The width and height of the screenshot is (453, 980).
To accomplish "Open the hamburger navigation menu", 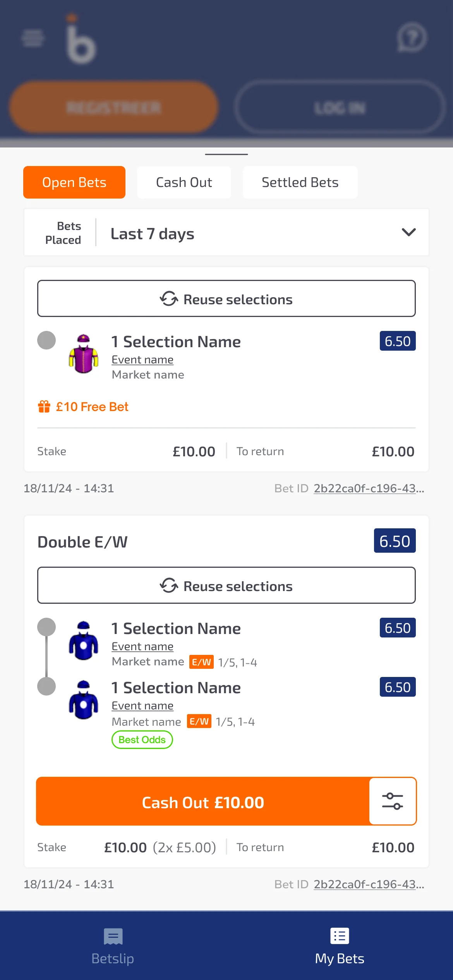I will point(33,38).
